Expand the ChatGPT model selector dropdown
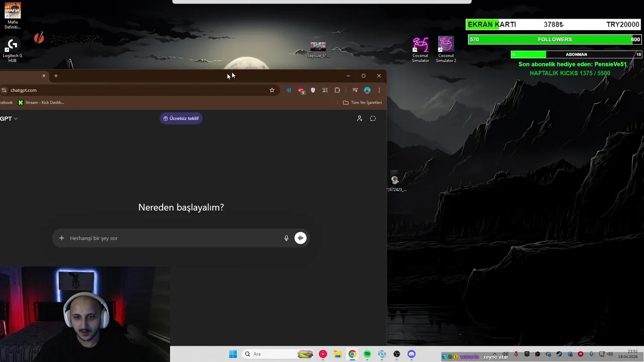Image resolution: width=644 pixels, height=362 pixels. point(9,119)
